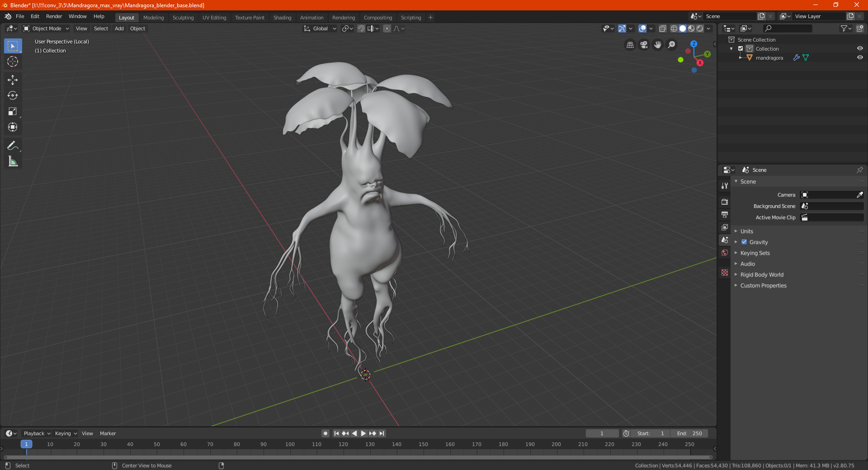Uncheck Collection exclude checkbox in outliner
This screenshot has width=868, height=470.
pos(741,48)
